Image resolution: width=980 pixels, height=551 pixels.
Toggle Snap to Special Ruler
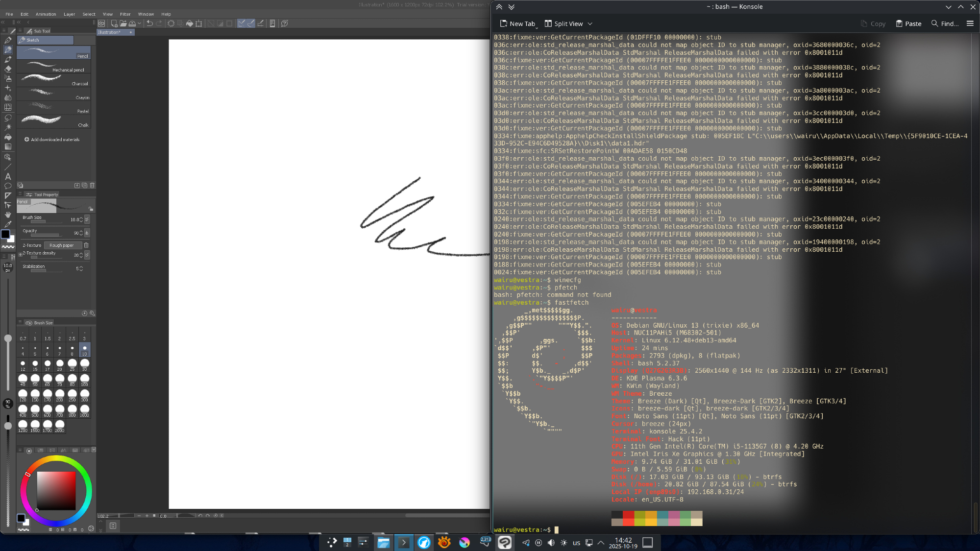coord(251,23)
